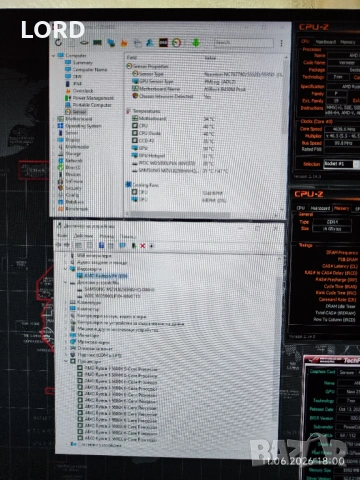Open the Socket #1 selection dropdown in CPU-Z
The width and height of the screenshot is (360, 480).
pos(341,164)
